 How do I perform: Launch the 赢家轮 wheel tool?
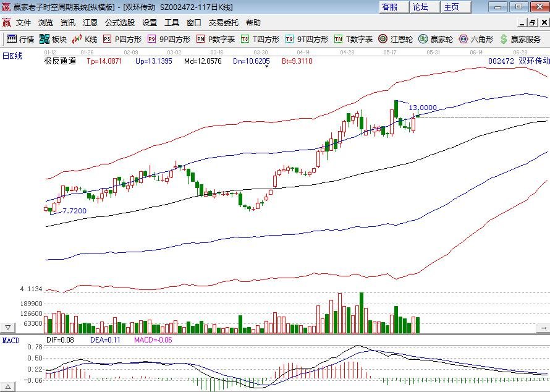[x=436, y=40]
